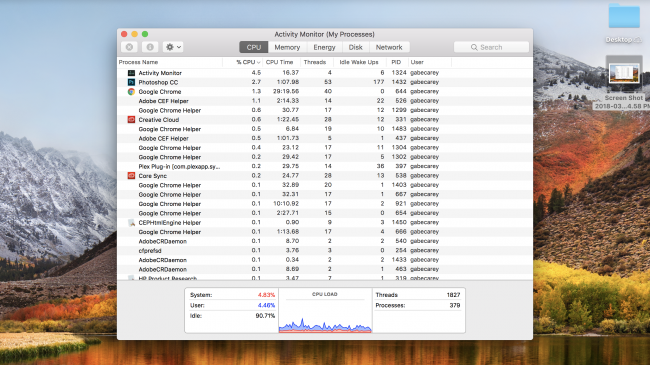
Task: Select the Core Sync process icon
Action: (x=131, y=175)
